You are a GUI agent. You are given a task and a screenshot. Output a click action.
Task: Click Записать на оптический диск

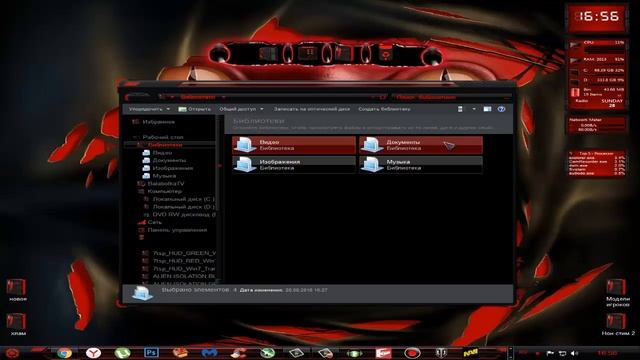click(x=311, y=109)
